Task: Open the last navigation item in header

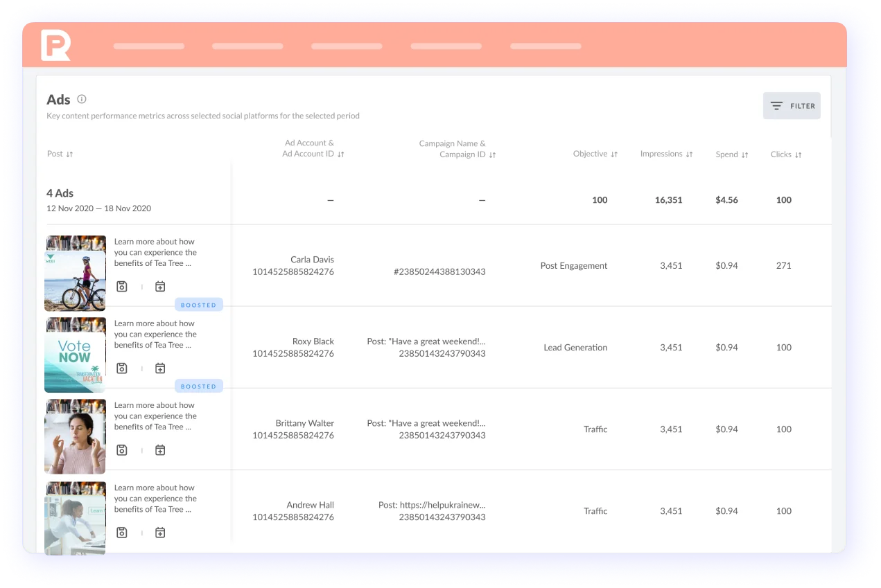Action: [546, 46]
